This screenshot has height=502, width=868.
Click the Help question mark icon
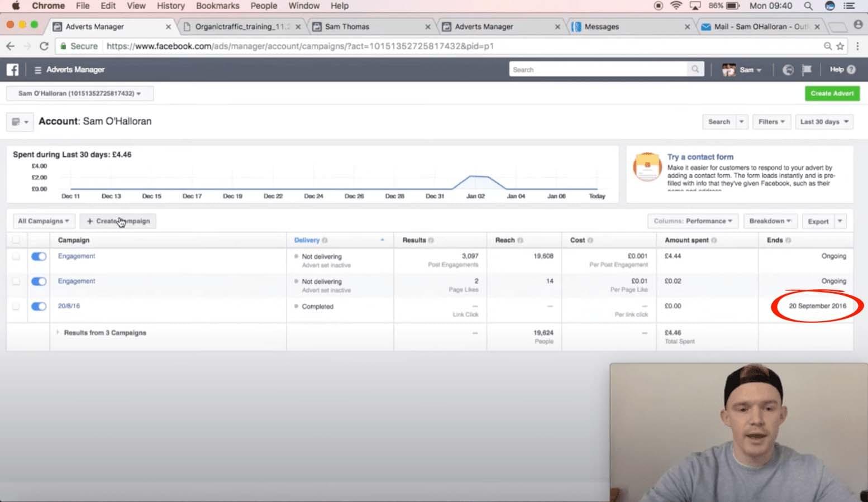click(x=851, y=70)
